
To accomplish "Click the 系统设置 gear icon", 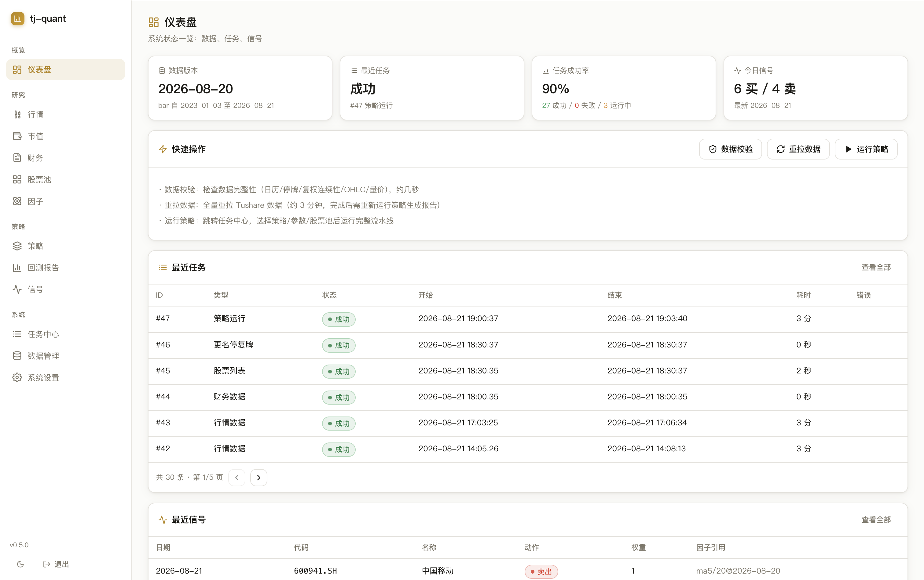I will tap(17, 377).
